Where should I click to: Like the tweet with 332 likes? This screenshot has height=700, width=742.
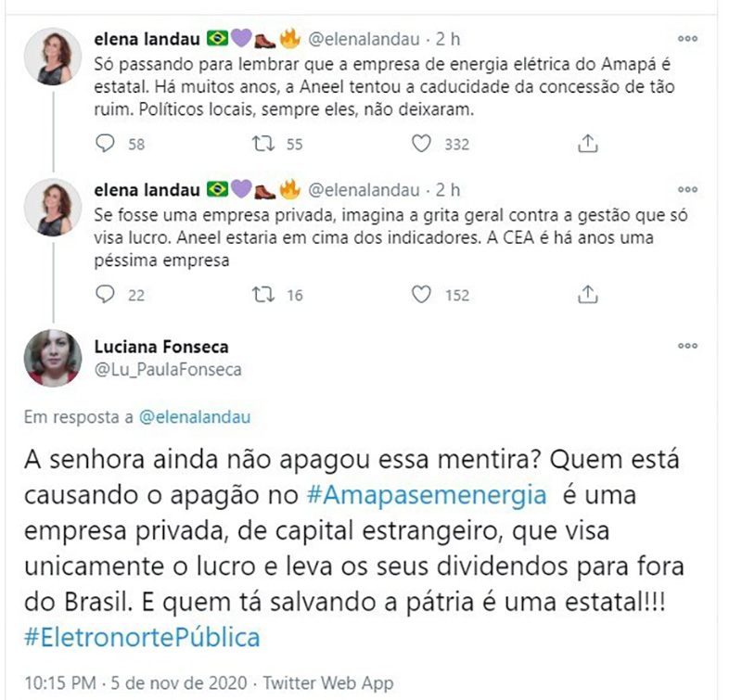421,144
